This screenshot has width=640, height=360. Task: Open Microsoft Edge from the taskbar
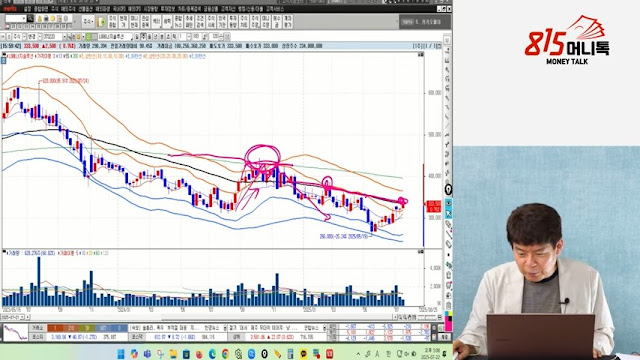coord(212,354)
